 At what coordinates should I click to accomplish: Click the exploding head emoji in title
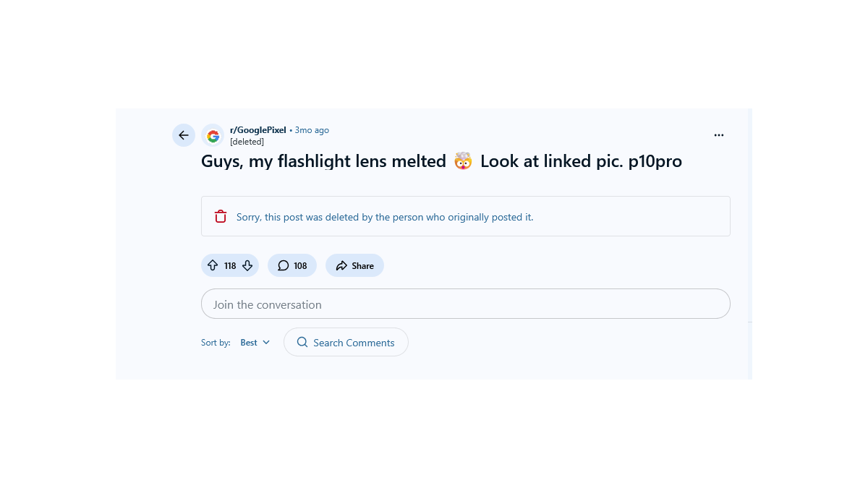(x=463, y=160)
